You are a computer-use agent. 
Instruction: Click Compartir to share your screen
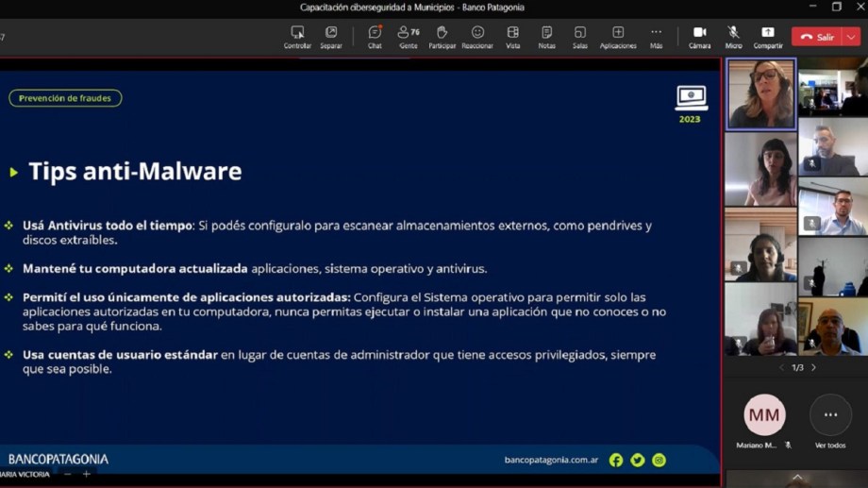pyautogui.click(x=767, y=37)
